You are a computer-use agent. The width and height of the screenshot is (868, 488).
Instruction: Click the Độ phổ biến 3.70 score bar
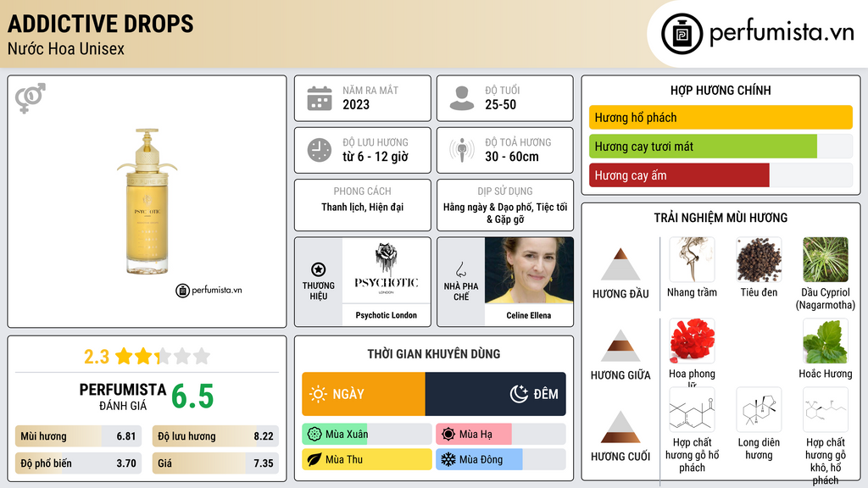coord(78,463)
